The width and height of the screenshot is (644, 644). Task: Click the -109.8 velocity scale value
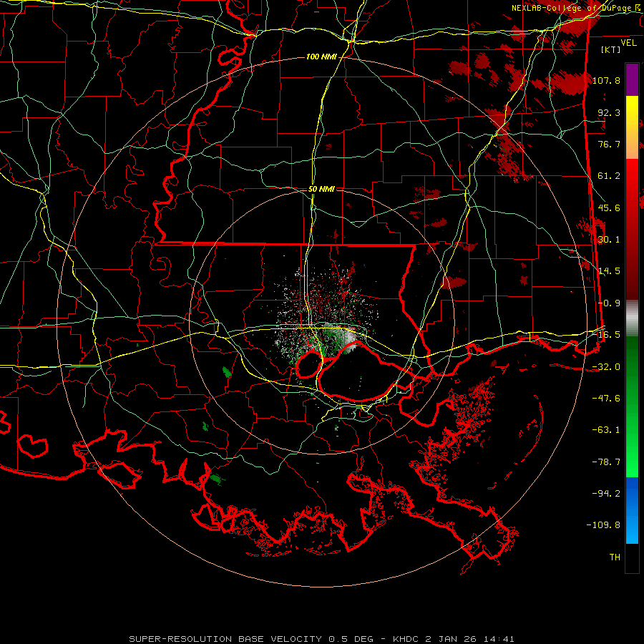pos(604,525)
